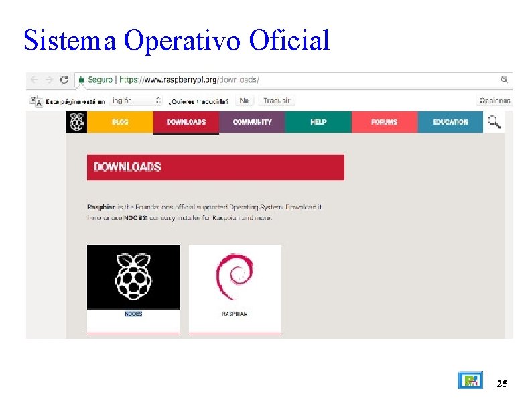This screenshot has height=399, width=532.
Task: Open the DOWNLOADS tab
Action: click(186, 122)
